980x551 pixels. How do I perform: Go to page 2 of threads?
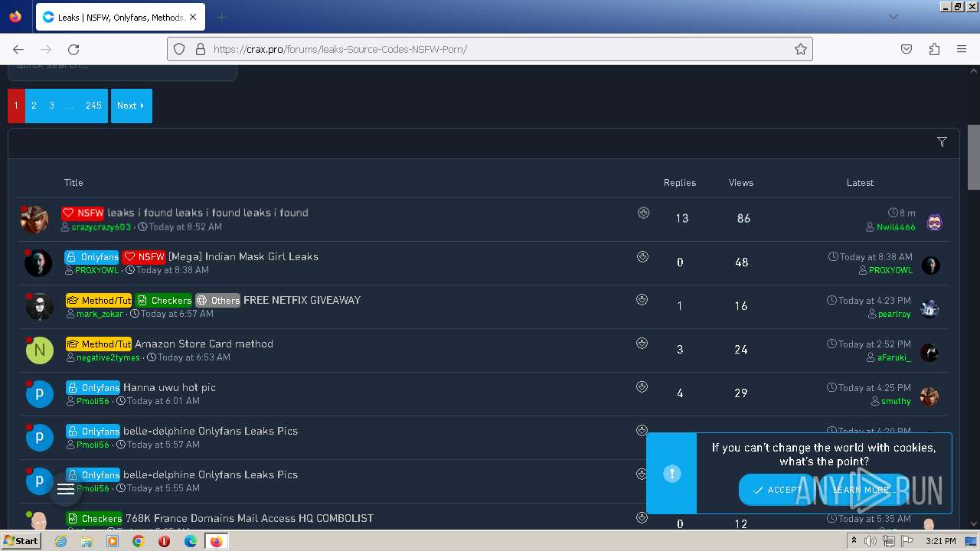34,106
